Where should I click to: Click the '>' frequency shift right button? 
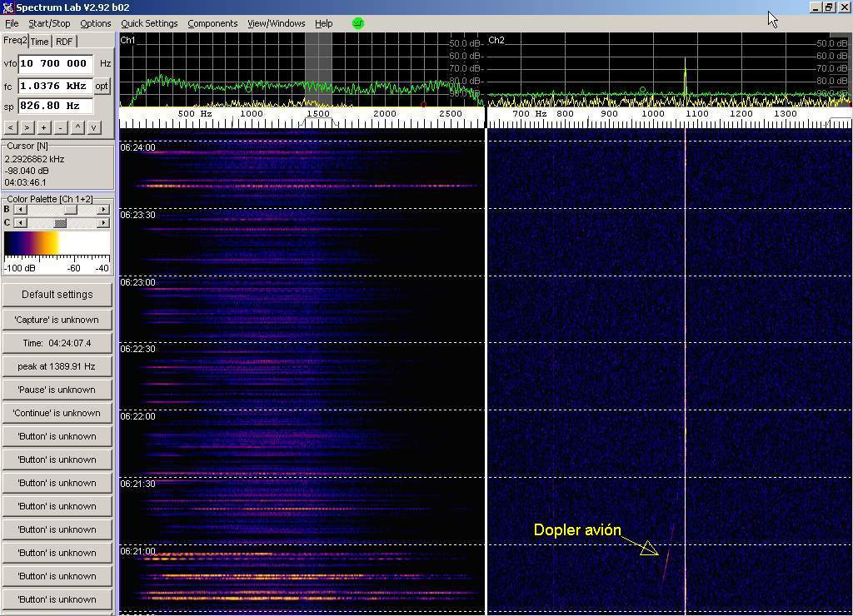point(27,127)
